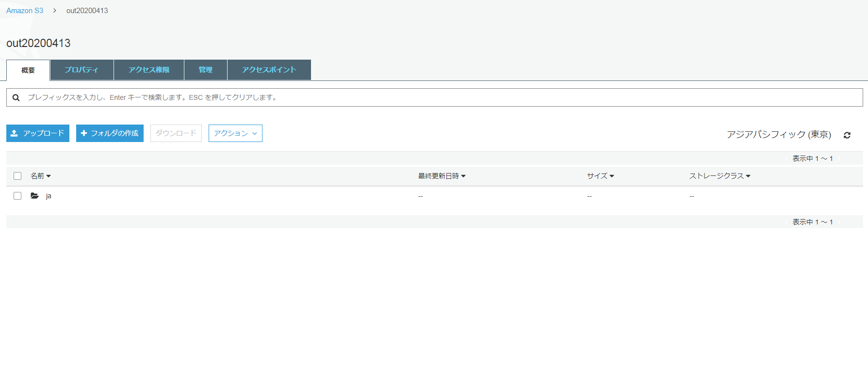Click the out20200413 bucket title
Screen dimensions: 868x379
38,43
